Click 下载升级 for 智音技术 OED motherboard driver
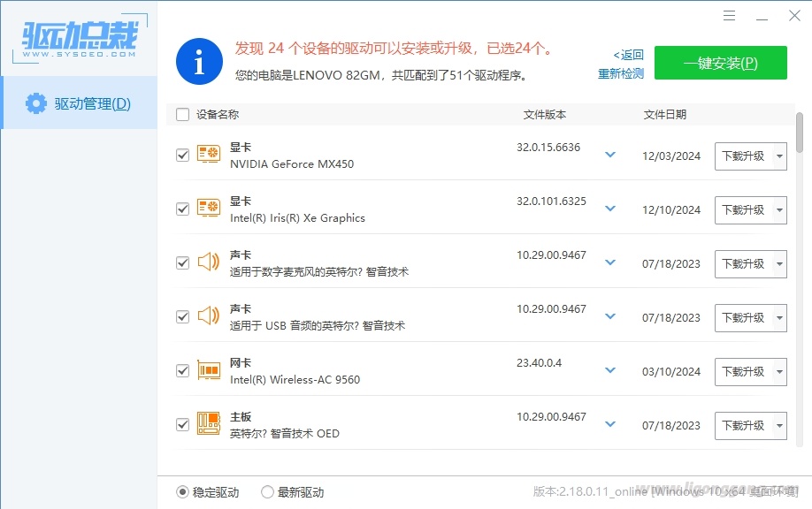Viewport: 812px width, 509px height. tap(744, 426)
